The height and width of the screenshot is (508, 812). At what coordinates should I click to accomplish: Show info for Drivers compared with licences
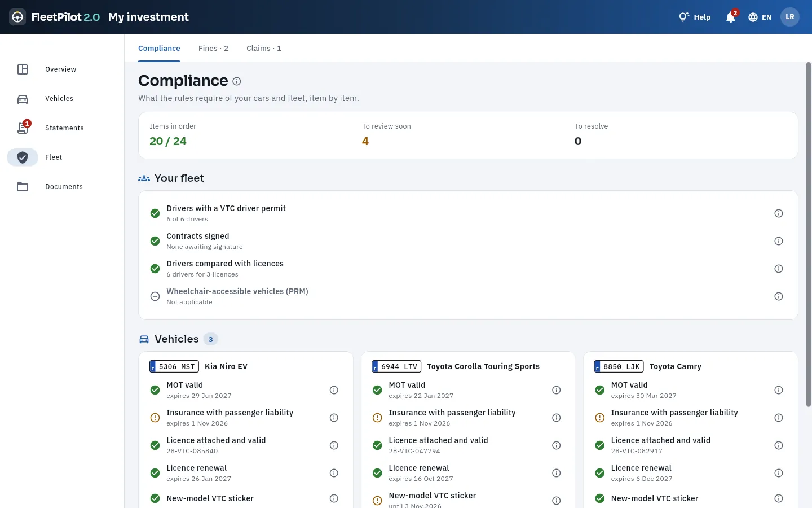(779, 269)
